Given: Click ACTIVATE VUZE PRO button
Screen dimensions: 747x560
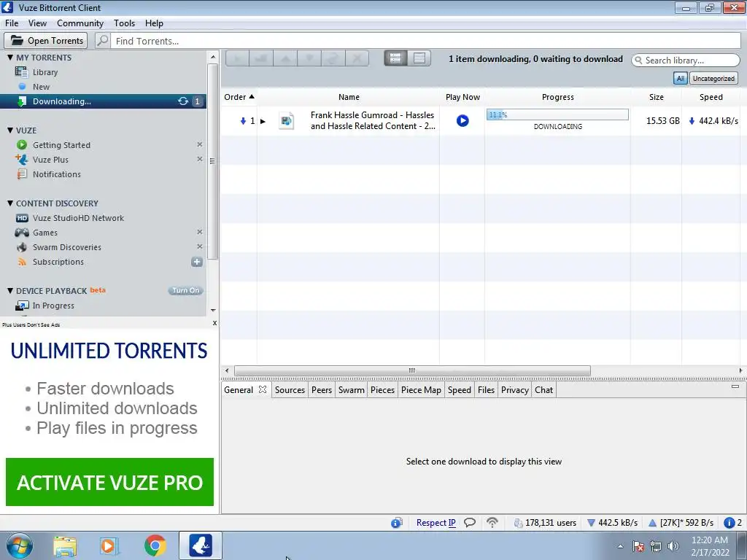Looking at the screenshot, I should (x=109, y=482).
